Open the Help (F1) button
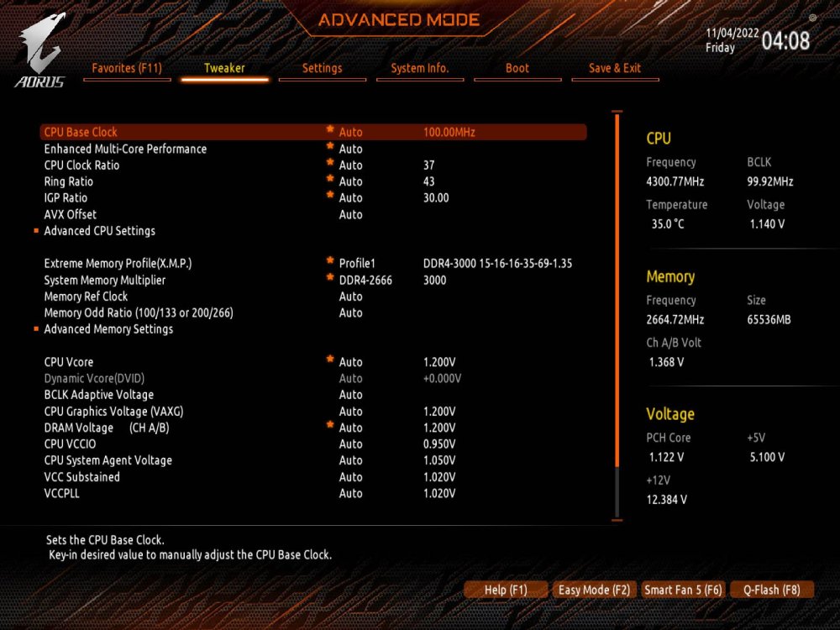 (506, 590)
